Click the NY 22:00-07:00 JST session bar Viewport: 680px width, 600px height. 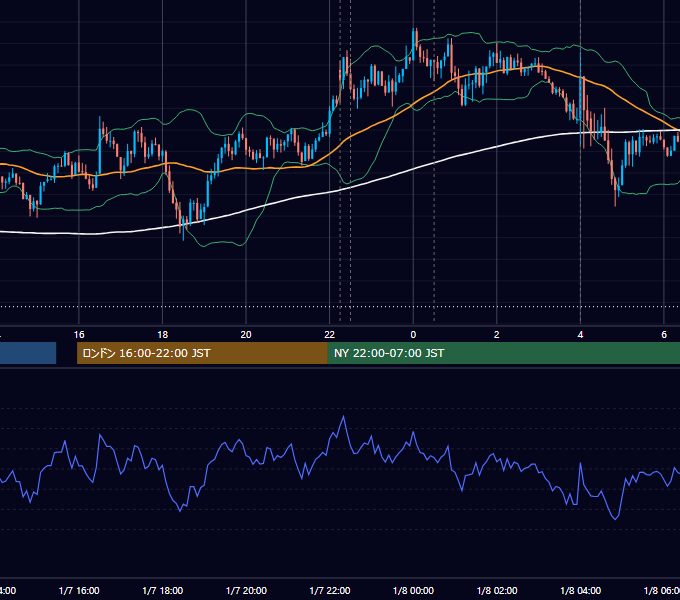pos(503,353)
